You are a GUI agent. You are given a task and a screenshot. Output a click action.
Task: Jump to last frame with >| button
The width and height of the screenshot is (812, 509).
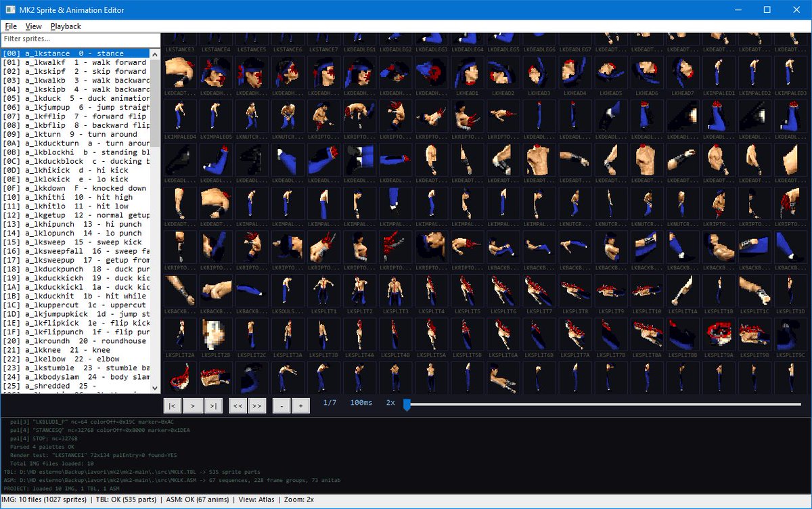tap(214, 405)
